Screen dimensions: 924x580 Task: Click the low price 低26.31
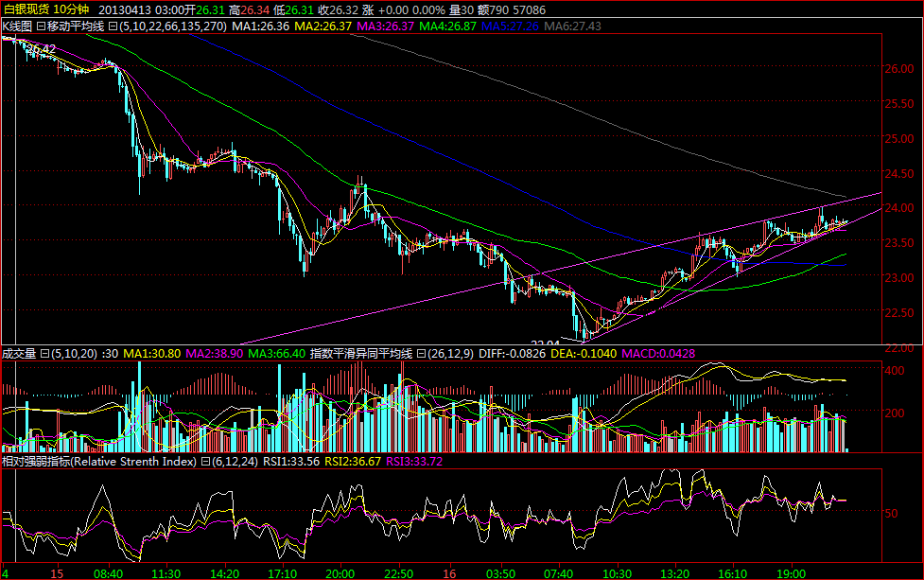(295, 10)
